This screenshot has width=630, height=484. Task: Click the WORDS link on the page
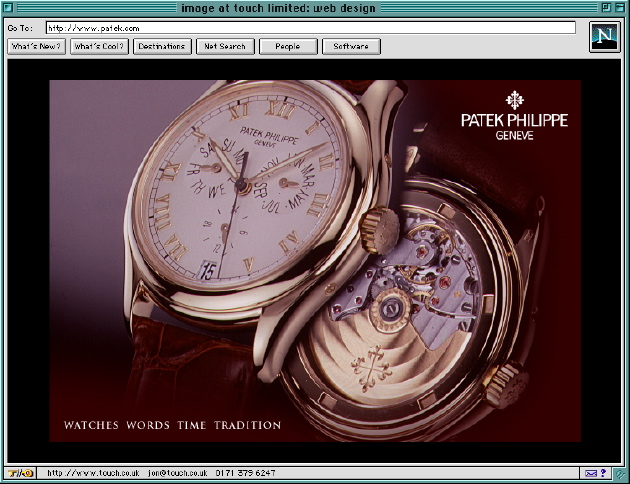pyautogui.click(x=148, y=425)
